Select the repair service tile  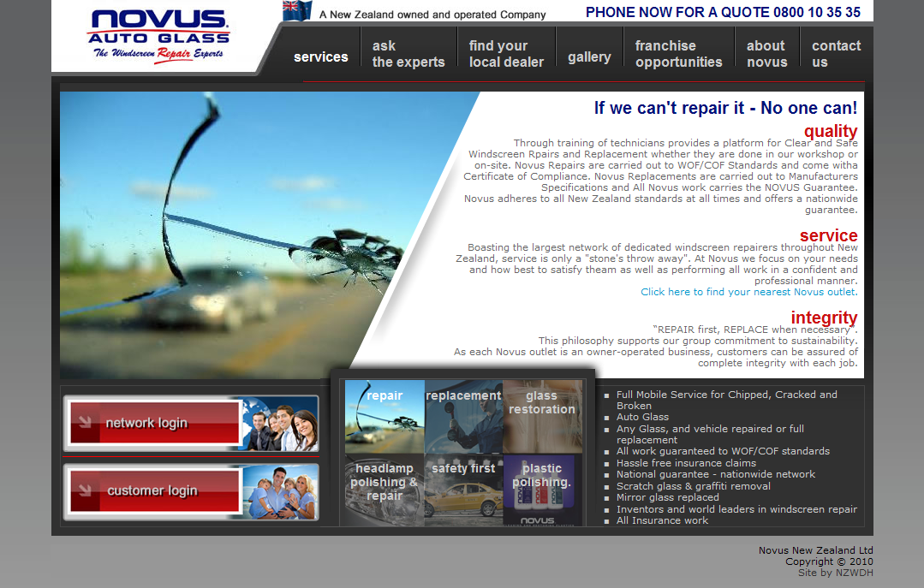click(385, 416)
